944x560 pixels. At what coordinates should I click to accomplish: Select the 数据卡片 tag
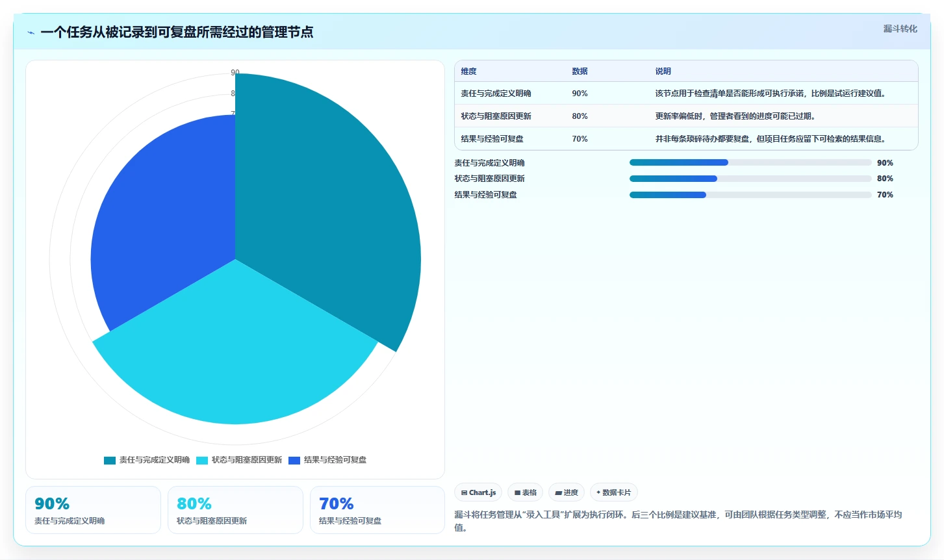[614, 492]
